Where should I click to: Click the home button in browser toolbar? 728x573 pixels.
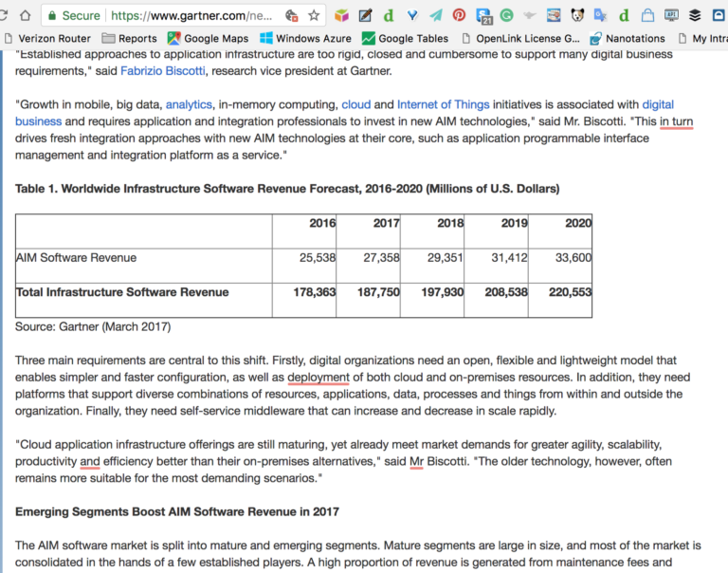26,15
